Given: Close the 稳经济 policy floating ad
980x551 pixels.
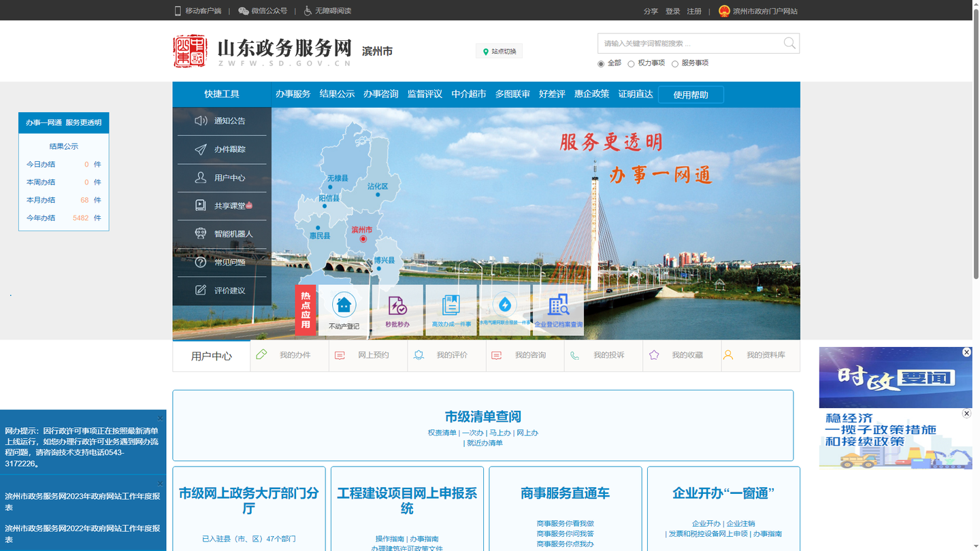Looking at the screenshot, I should pyautogui.click(x=966, y=414).
